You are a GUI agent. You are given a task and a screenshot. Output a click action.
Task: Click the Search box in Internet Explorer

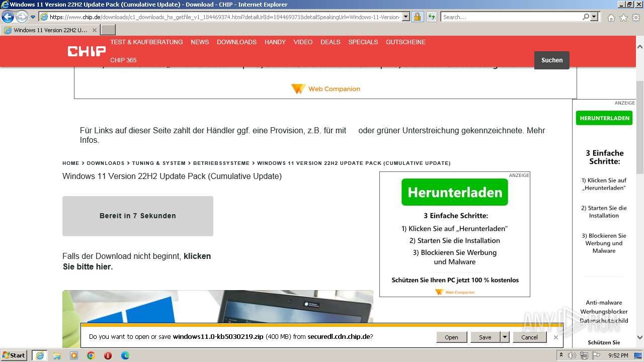coord(511,17)
